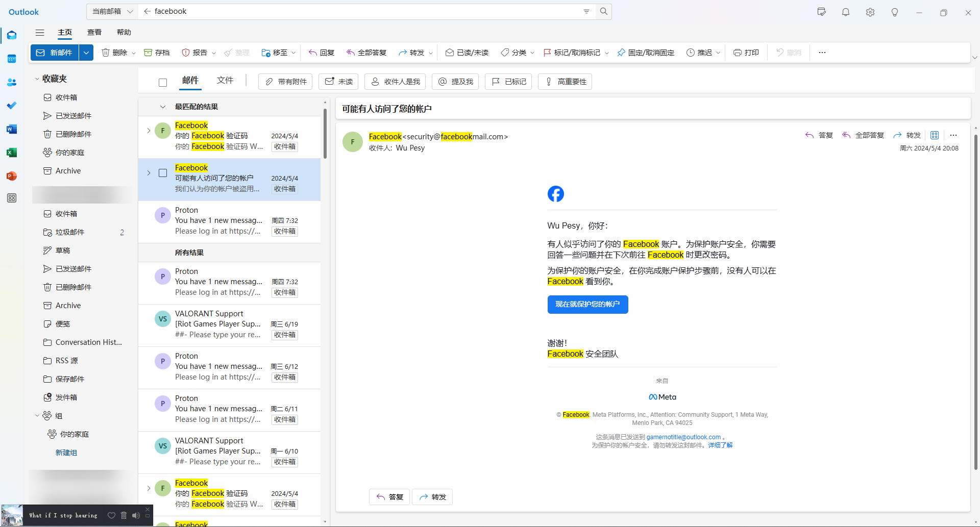Viewport: 980px width, 527px height.
Task: Launch the Excel app from sidebar
Action: [x=12, y=153]
